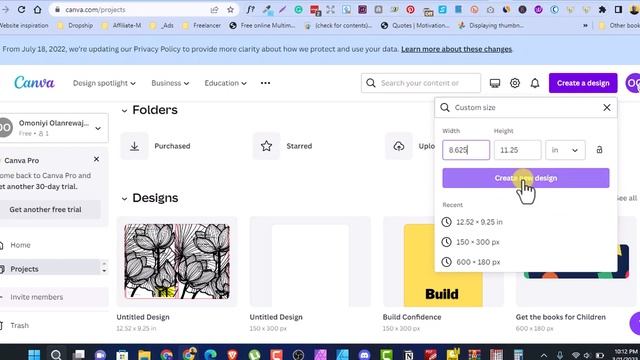This screenshot has width=640, height=360.
Task: Open the settings gear icon
Action: (515, 83)
